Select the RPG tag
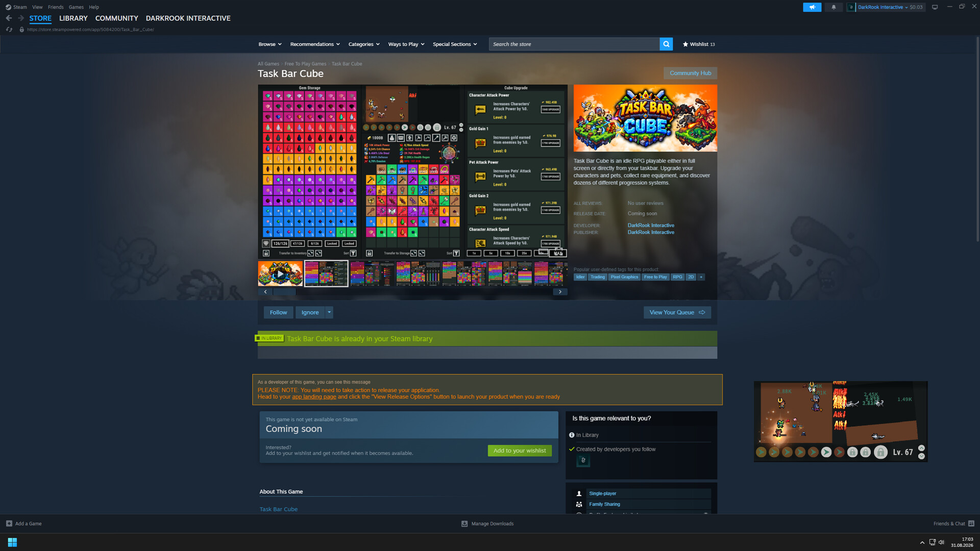 [x=677, y=277]
